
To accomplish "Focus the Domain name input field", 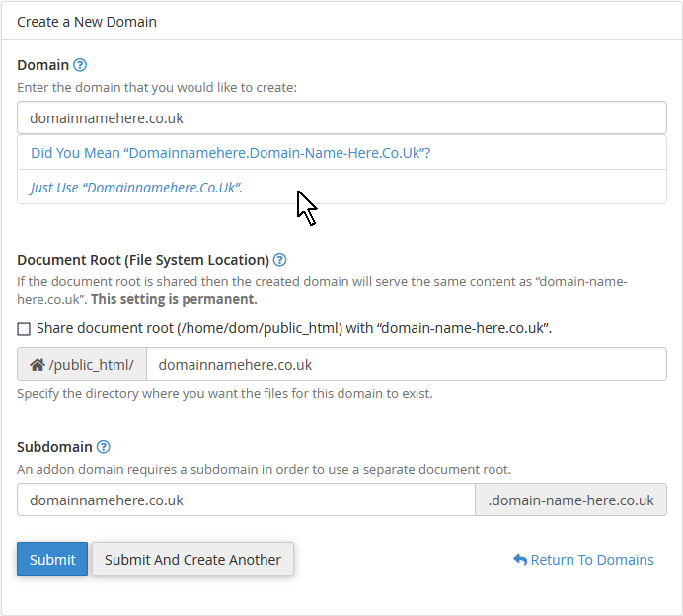I will (x=341, y=117).
